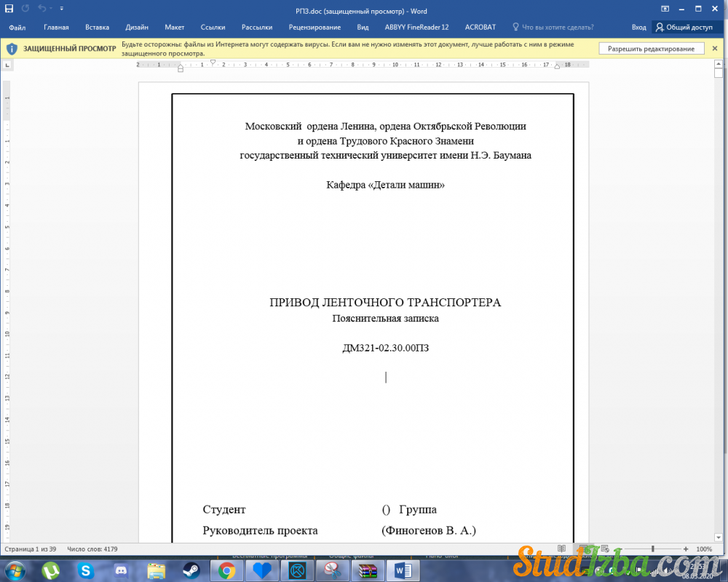Launch Steam from the taskbar

191,570
